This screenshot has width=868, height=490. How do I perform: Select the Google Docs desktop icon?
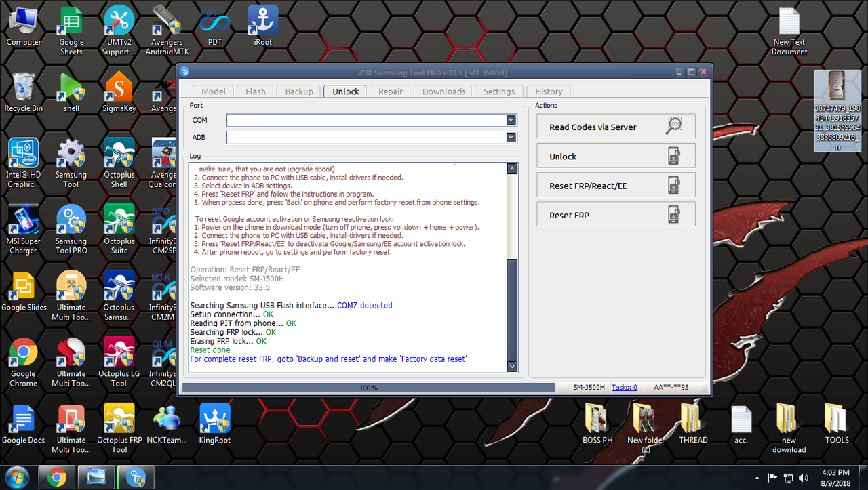[x=24, y=424]
